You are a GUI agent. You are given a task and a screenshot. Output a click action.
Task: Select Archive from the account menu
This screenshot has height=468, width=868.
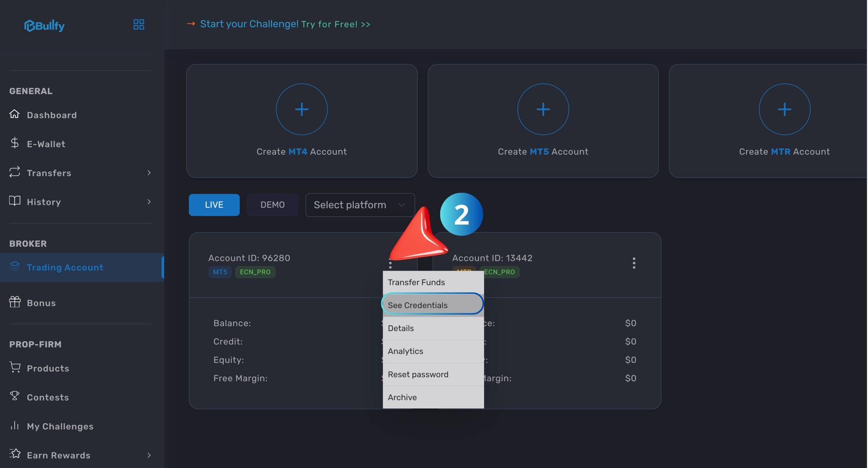[x=433, y=398]
